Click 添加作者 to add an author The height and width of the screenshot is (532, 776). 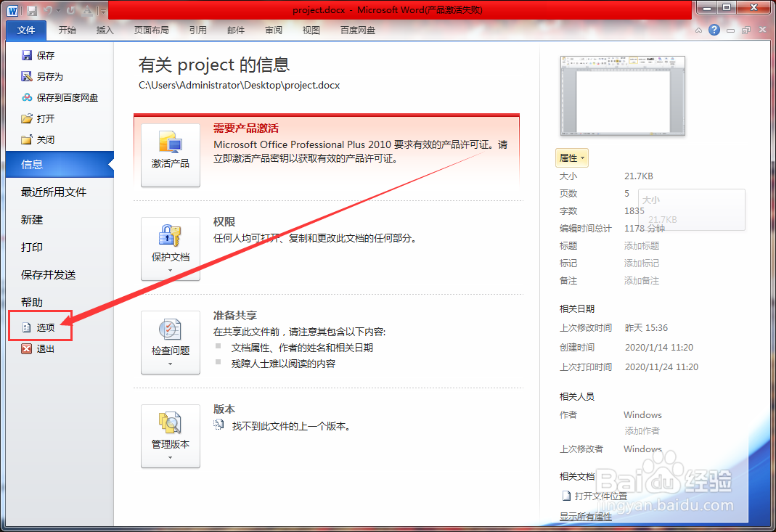coord(642,431)
